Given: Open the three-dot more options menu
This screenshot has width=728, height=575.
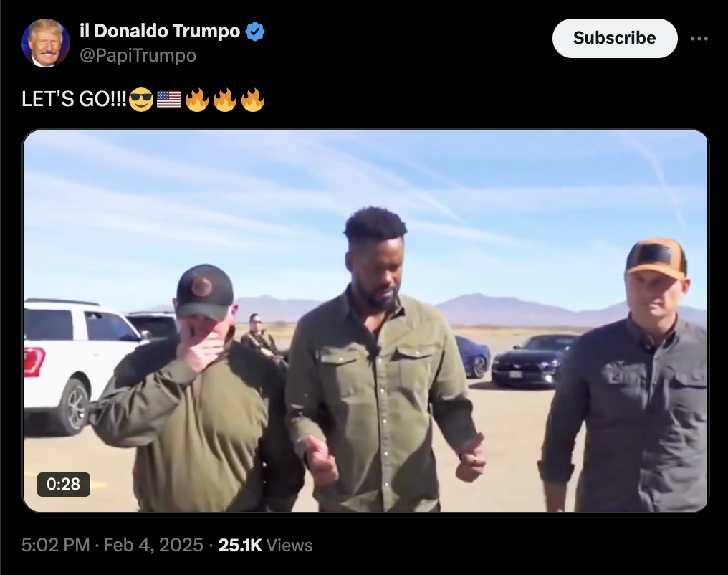Looking at the screenshot, I should [x=699, y=39].
